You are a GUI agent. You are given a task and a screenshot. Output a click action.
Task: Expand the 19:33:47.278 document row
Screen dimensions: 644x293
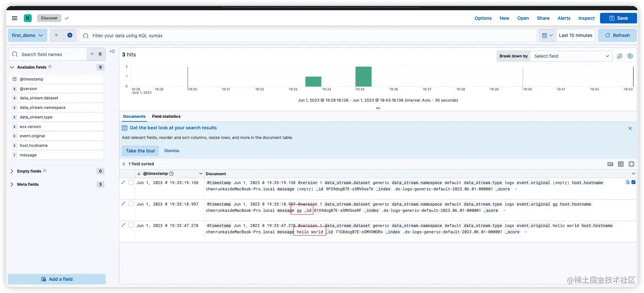124,225
